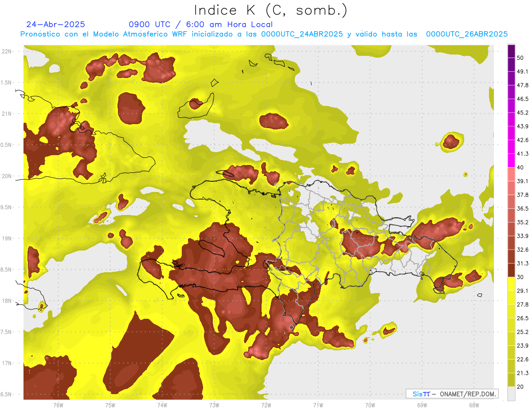Click the colorbar value "42.6"
532x411 pixels.
click(x=523, y=140)
